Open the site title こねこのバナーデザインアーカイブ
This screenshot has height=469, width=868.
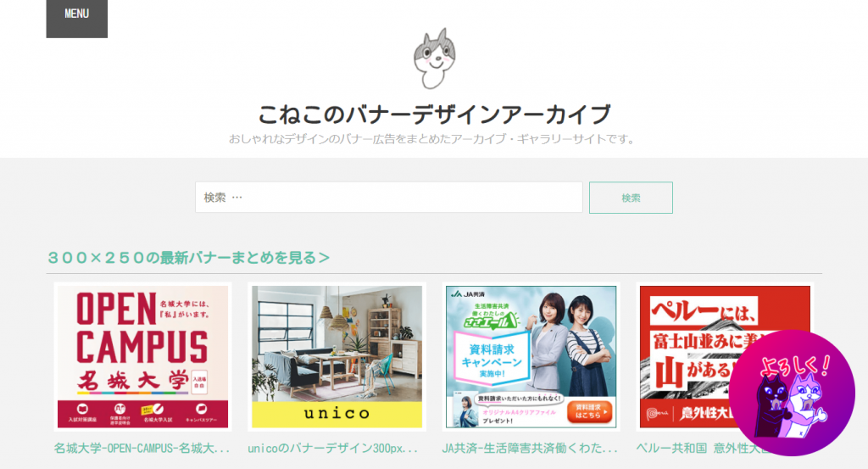434,114
